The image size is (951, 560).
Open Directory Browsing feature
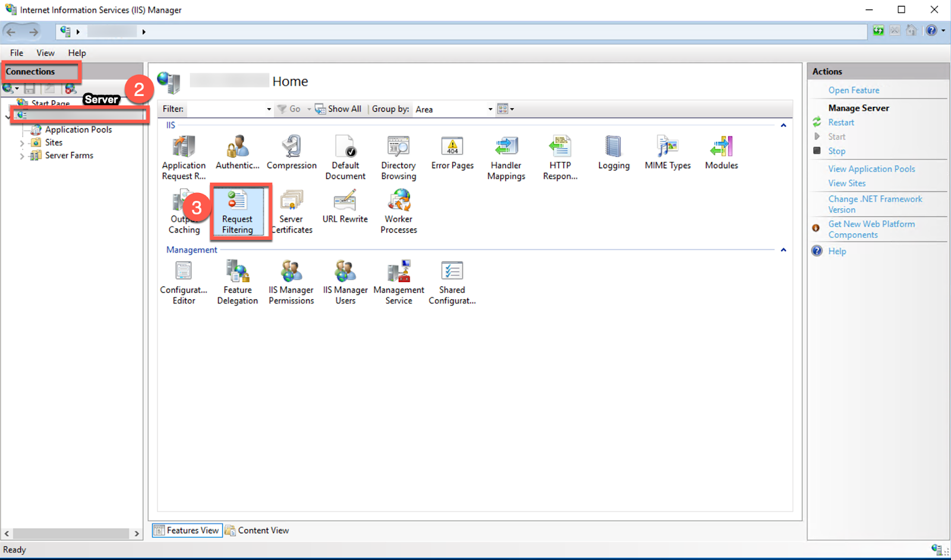(x=399, y=157)
